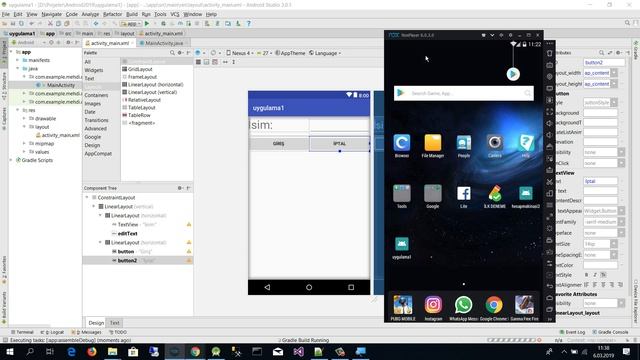The width and height of the screenshot is (640, 360).
Task: Open the API 27 version dropdown
Action: click(264, 53)
